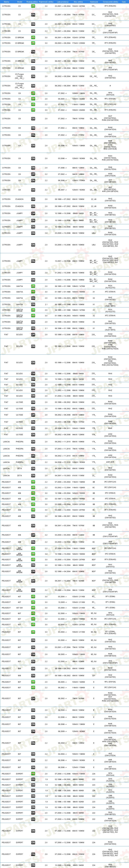Click '04.2006 -> 11.2010' production years cell
129x868 pixels.
pos(63,462)
